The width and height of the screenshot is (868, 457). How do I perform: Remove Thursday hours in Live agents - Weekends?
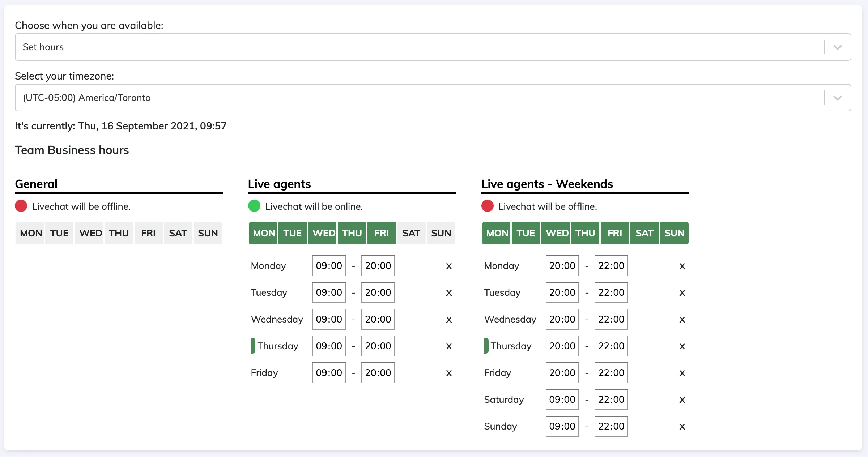coord(682,346)
